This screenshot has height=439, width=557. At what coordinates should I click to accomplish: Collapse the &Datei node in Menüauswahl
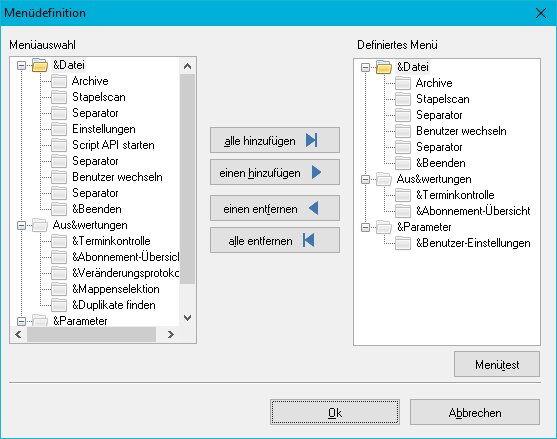click(22, 65)
